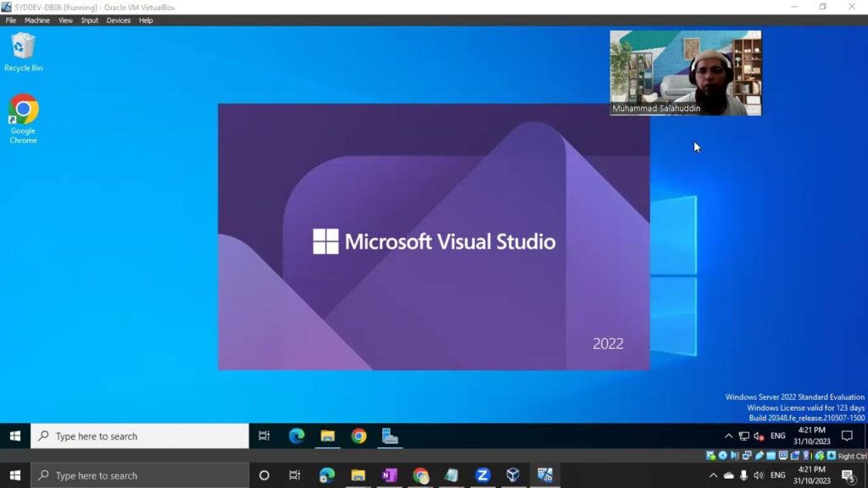Open Server Manager in the guest taskbar

click(390, 436)
